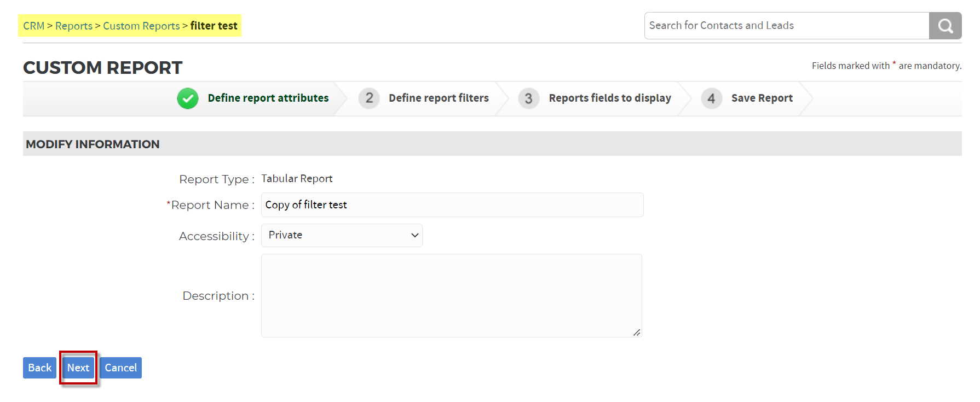
Task: Go to Save Report step
Action: (762, 98)
